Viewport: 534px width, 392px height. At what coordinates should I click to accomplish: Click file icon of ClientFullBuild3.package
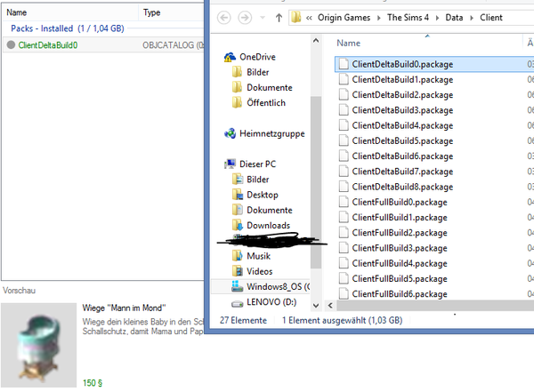pos(344,248)
